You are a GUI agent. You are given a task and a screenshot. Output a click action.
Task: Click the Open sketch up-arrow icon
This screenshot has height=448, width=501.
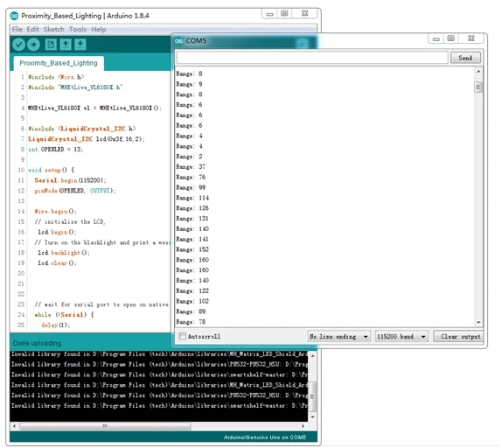(x=66, y=45)
